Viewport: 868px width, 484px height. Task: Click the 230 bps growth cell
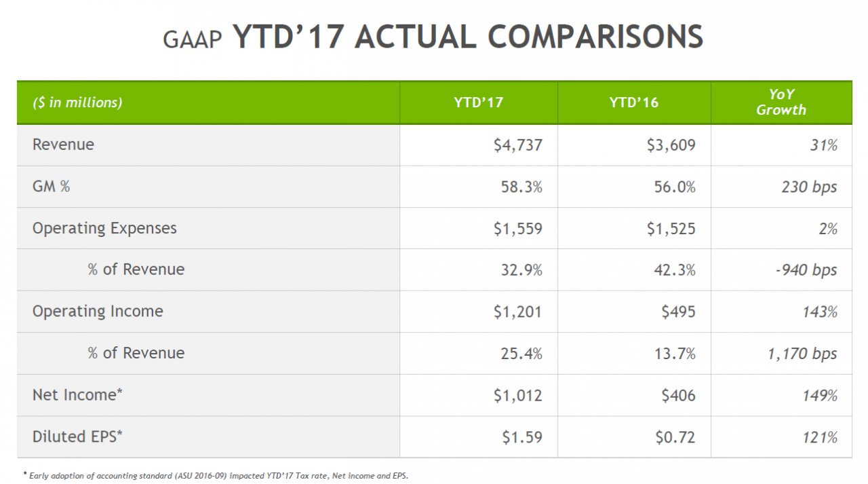(x=809, y=187)
